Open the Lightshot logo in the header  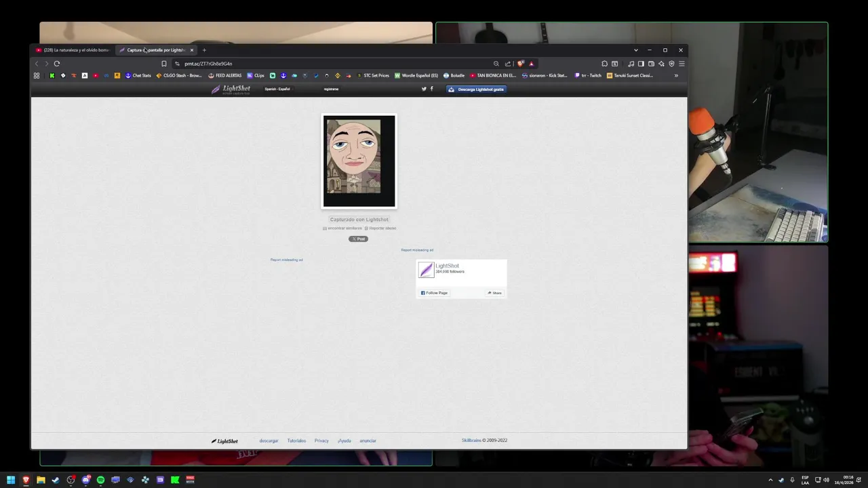coord(231,89)
